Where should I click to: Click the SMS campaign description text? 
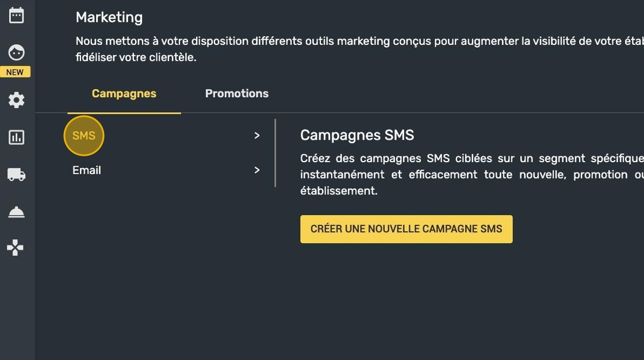click(x=460, y=174)
